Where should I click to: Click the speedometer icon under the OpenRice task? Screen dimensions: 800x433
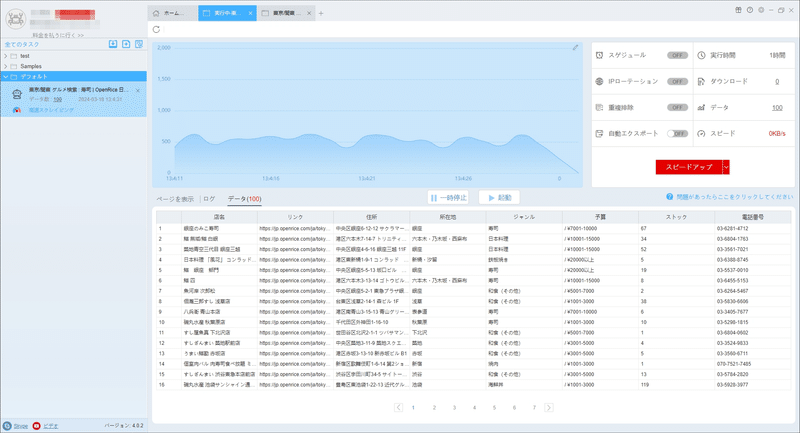(x=17, y=110)
